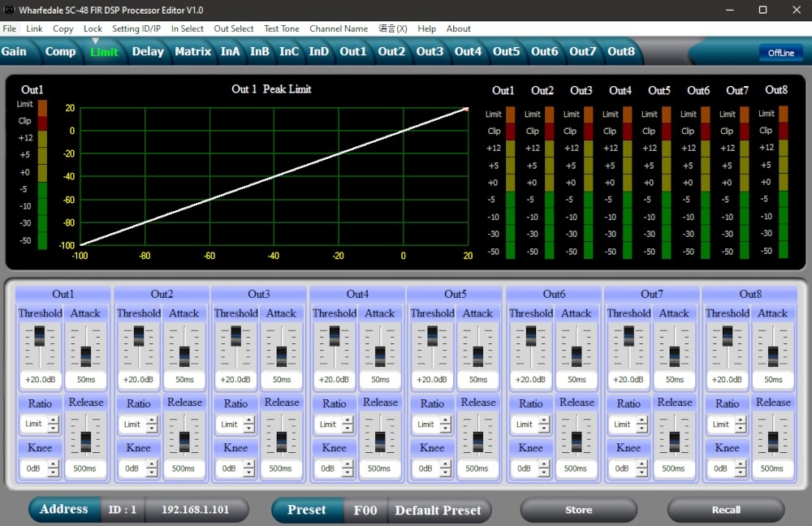Screen dimensions: 812x526
Task: Click the Out1 Release slider handle
Action: pos(86,442)
